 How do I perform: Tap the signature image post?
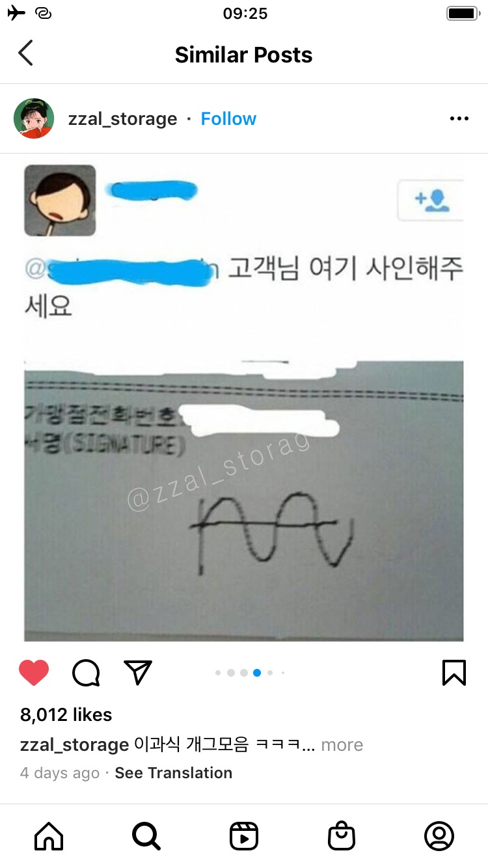click(244, 398)
